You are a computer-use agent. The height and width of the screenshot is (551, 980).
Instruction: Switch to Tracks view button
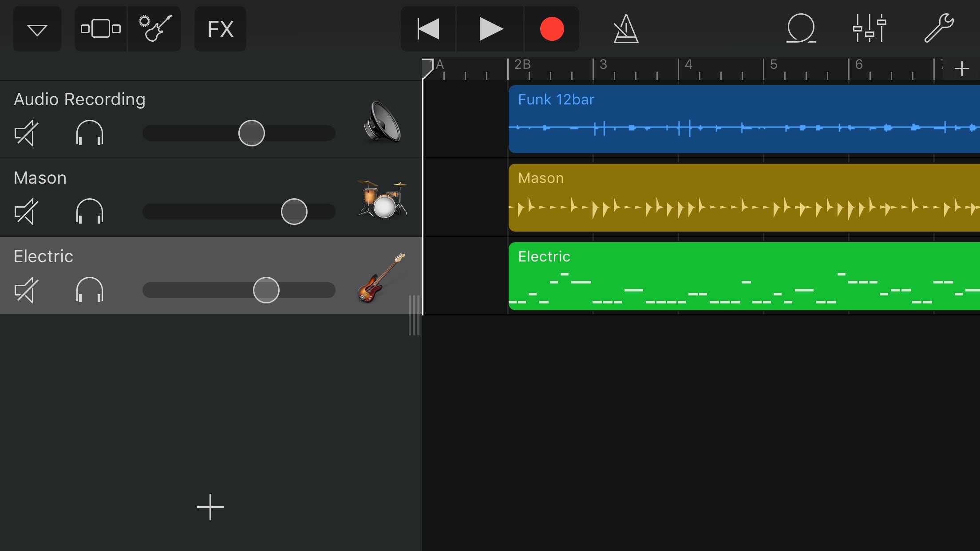pyautogui.click(x=101, y=29)
